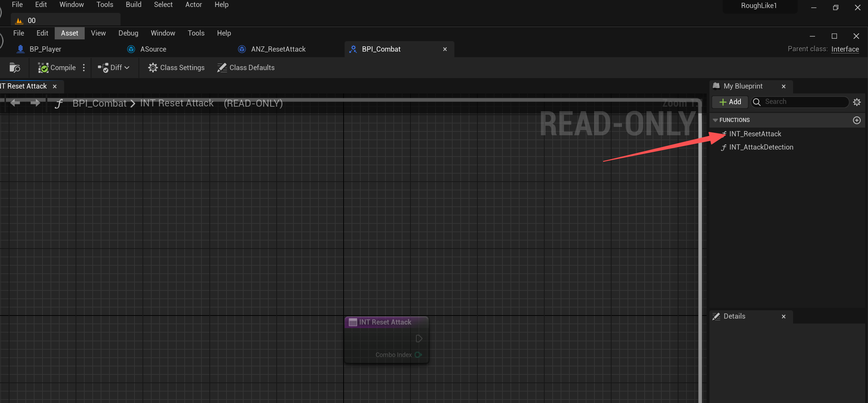Open the View menu
Screen dimensions: 868x403
98,33
